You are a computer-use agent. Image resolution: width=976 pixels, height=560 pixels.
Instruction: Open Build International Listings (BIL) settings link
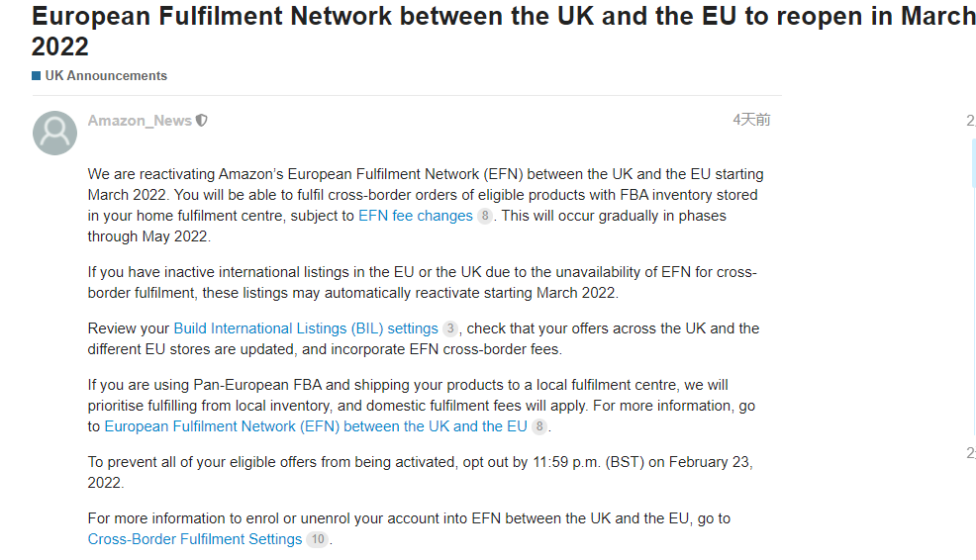[305, 328]
